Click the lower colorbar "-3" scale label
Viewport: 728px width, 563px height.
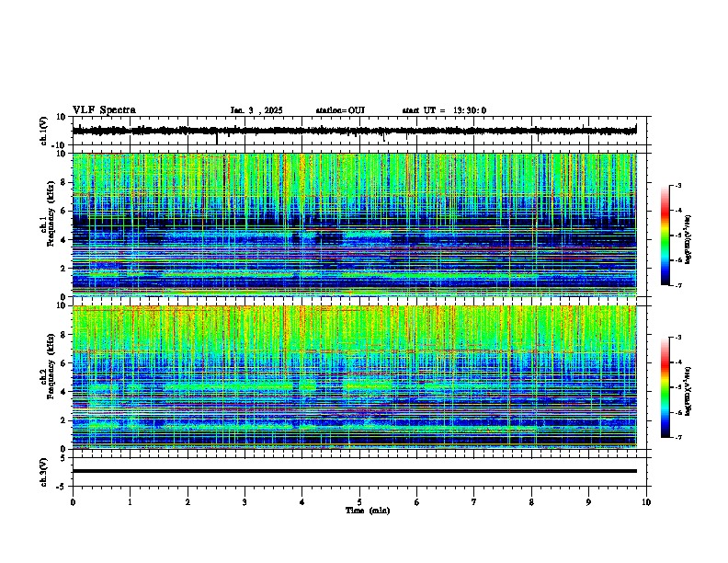[x=677, y=338]
